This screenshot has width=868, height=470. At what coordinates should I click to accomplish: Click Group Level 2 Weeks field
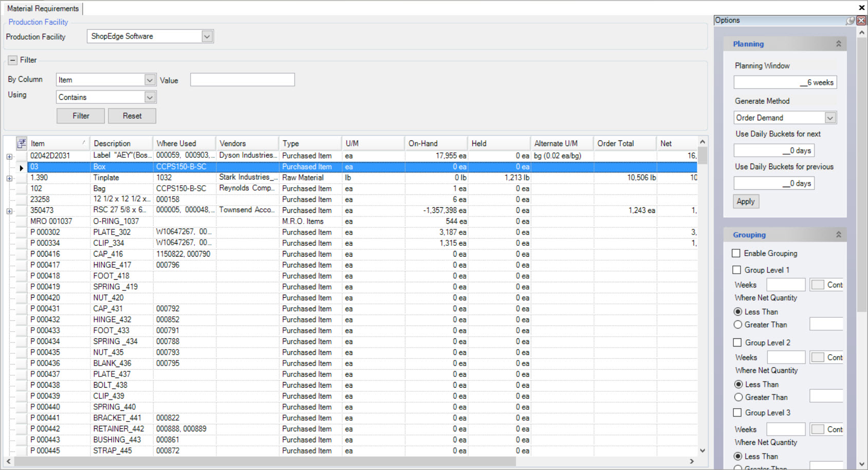pyautogui.click(x=786, y=357)
